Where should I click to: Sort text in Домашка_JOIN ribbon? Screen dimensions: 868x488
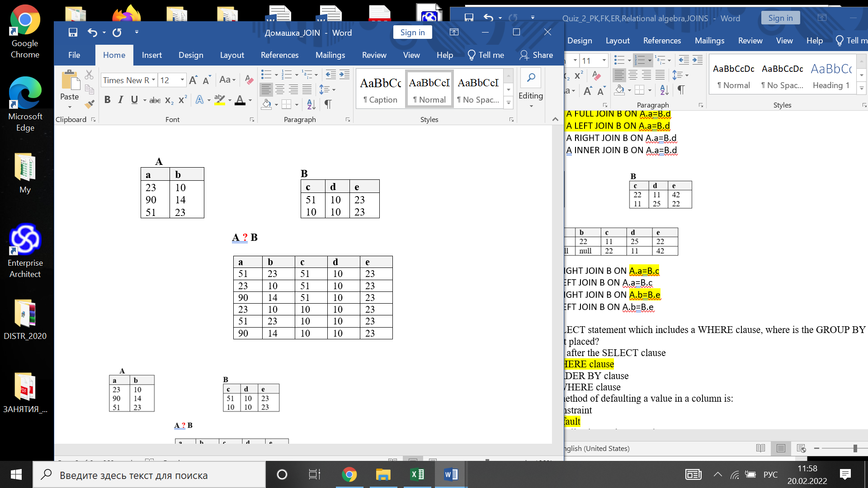[x=311, y=104]
